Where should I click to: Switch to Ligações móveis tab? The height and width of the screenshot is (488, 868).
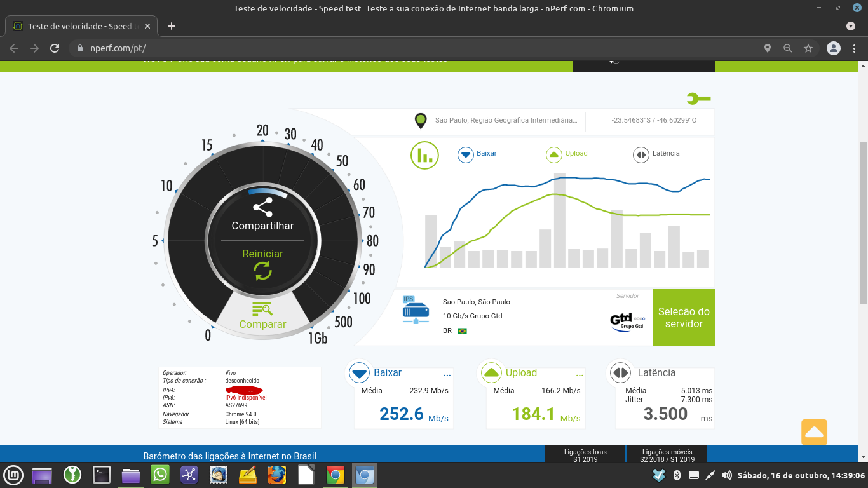click(x=667, y=455)
